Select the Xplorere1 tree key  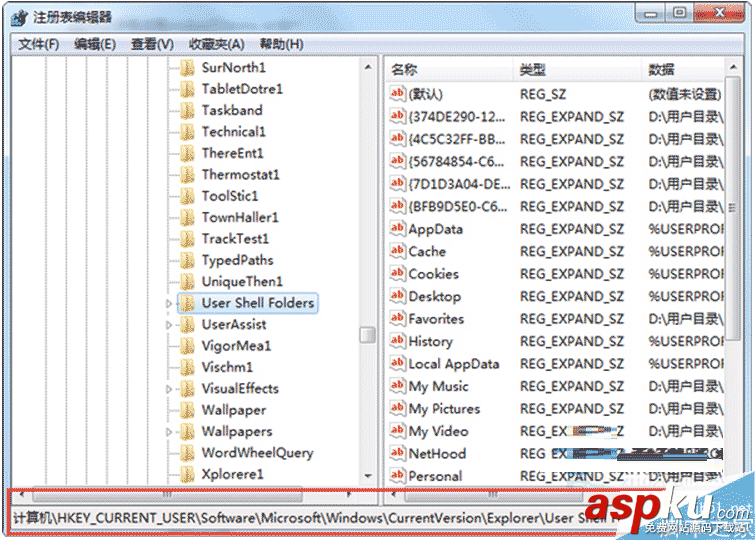point(233,474)
